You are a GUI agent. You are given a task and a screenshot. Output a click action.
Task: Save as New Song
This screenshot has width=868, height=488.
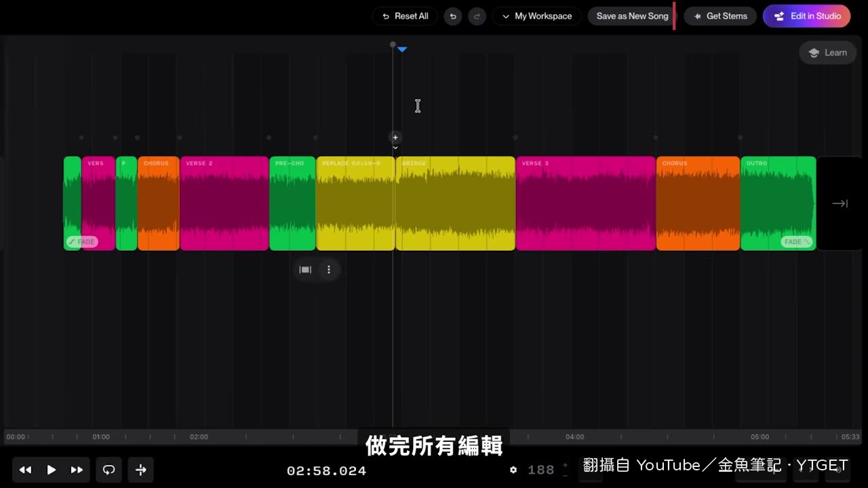coord(632,16)
